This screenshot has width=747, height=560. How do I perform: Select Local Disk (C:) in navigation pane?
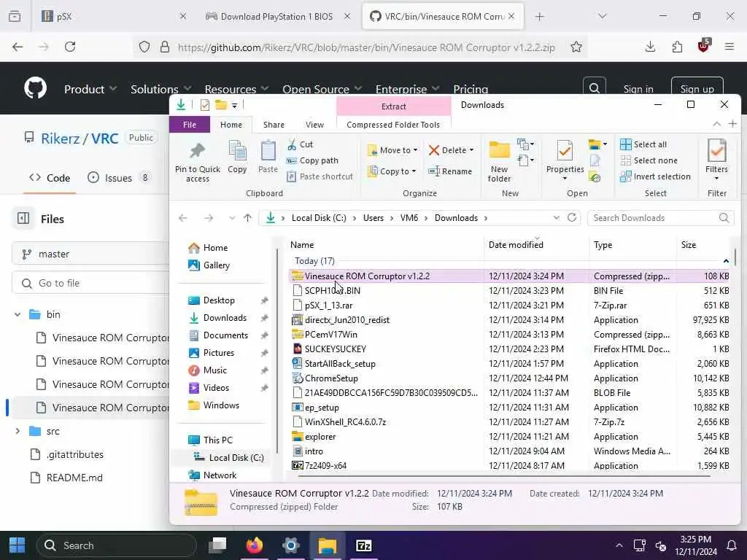coord(236,458)
